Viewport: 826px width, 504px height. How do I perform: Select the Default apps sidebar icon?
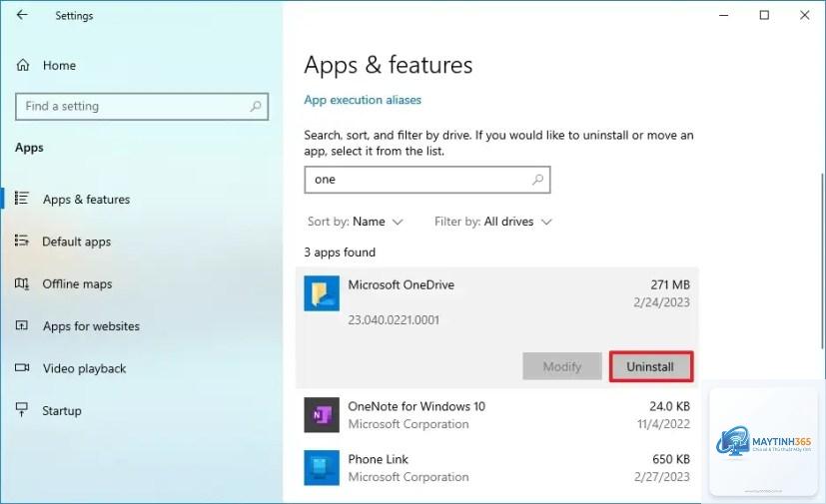tap(22, 241)
